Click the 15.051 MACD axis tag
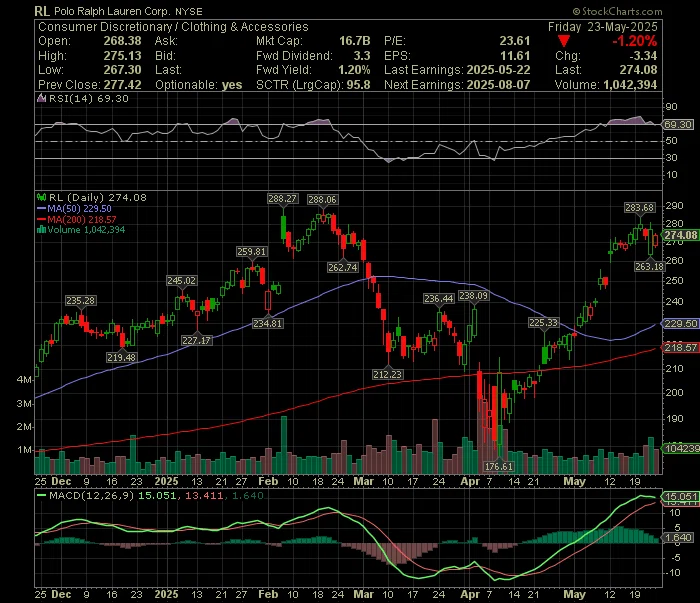700x603 pixels. (x=680, y=496)
